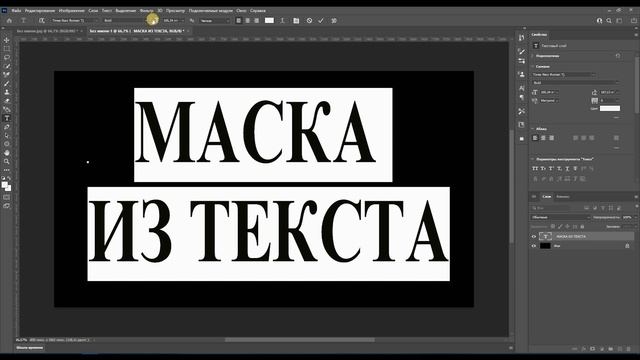The image size is (640, 360).
Task: Align text right in options bar
Action: coord(256,20)
